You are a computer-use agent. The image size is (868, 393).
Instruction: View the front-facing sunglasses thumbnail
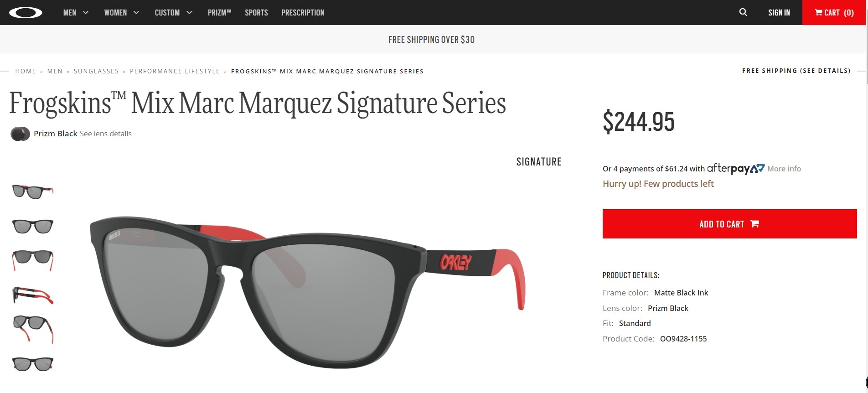point(33,226)
